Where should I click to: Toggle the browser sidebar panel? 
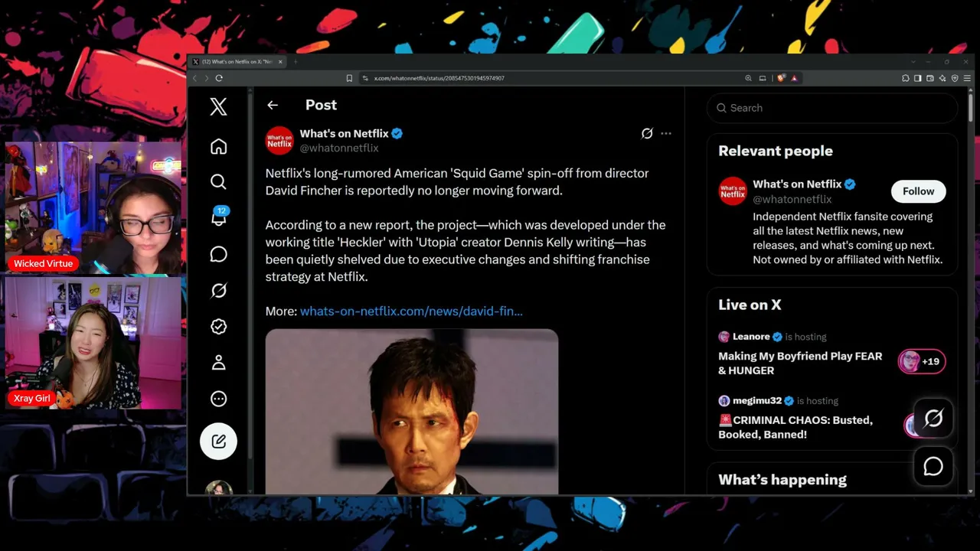[x=918, y=78]
